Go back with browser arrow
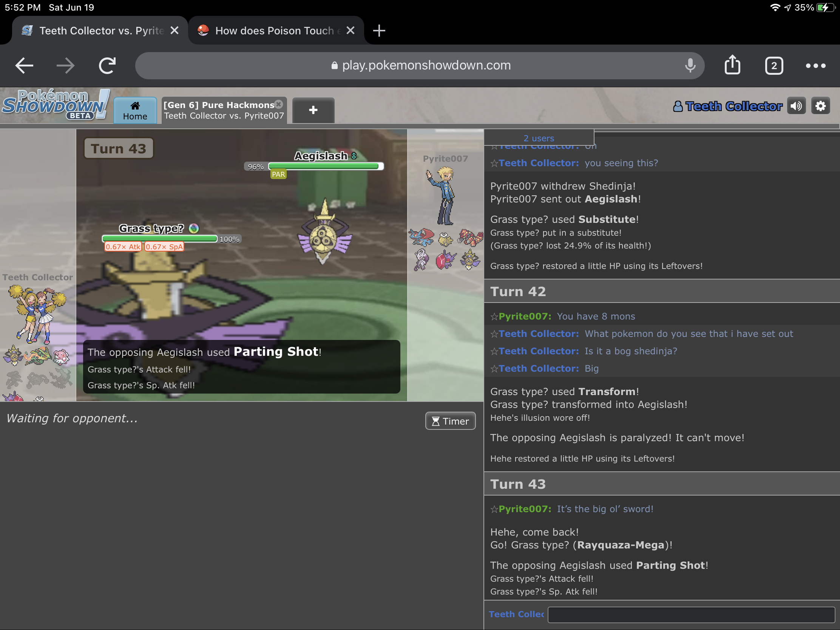This screenshot has width=840, height=630. click(24, 65)
